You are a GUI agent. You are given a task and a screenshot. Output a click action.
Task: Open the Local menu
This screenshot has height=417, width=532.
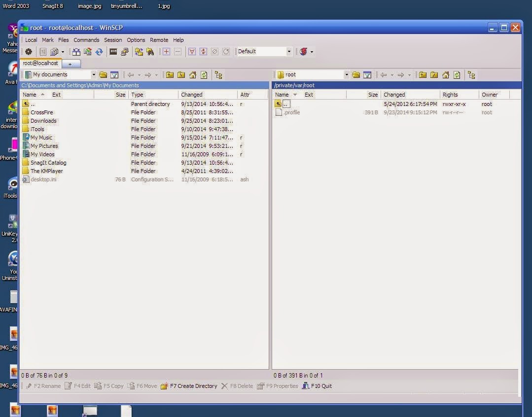[x=31, y=40]
